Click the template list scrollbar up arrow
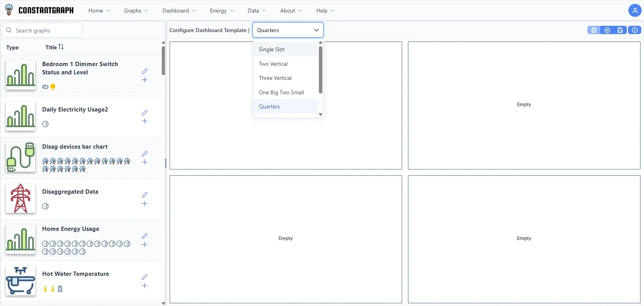 [320, 43]
